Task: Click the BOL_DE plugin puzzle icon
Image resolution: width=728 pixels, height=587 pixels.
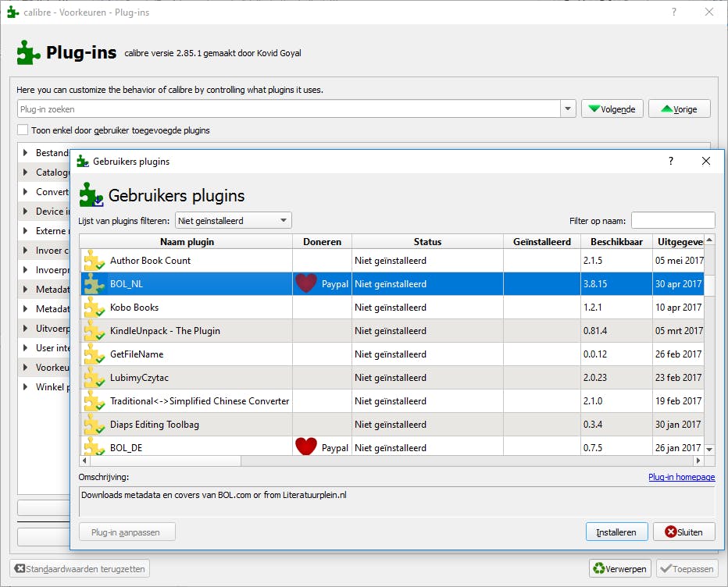Action: pyautogui.click(x=95, y=446)
